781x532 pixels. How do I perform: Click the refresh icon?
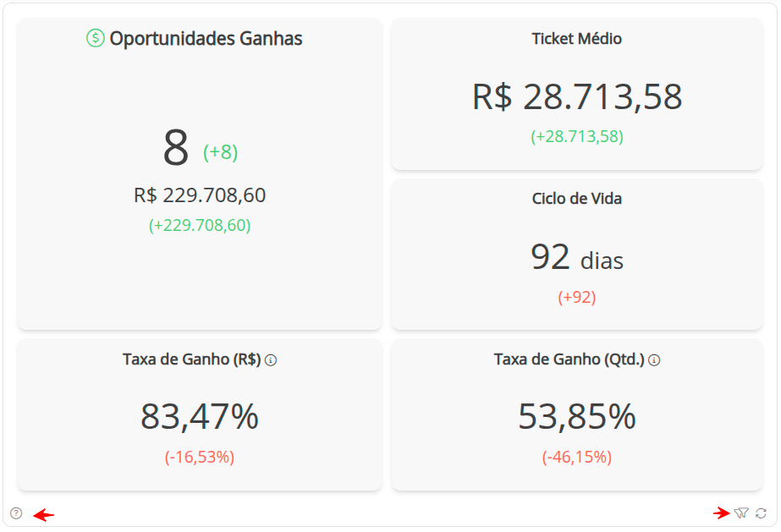762,513
